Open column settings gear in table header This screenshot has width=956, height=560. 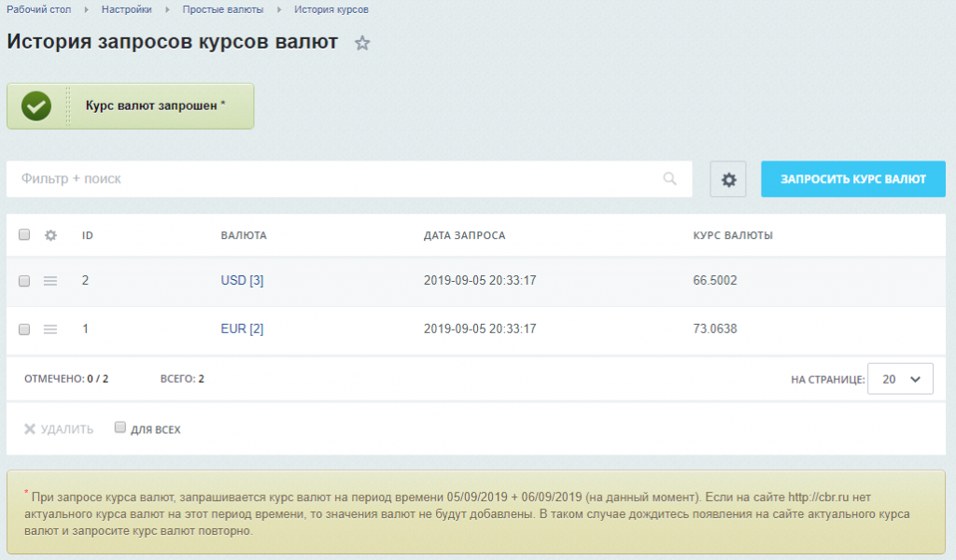pyautogui.click(x=50, y=235)
